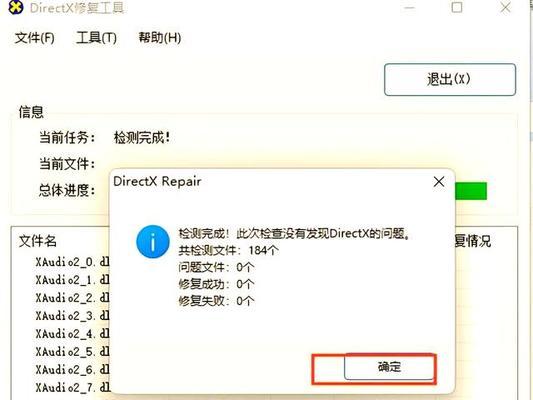Maximize the DirectX修复工具 window
Viewport: 533px width, 400px height.
pos(457,7)
